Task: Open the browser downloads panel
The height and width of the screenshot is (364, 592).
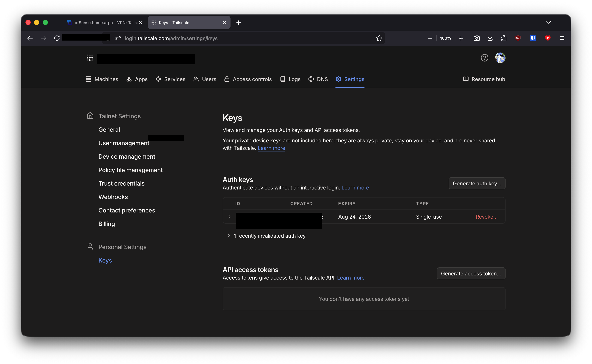Action: pyautogui.click(x=490, y=38)
